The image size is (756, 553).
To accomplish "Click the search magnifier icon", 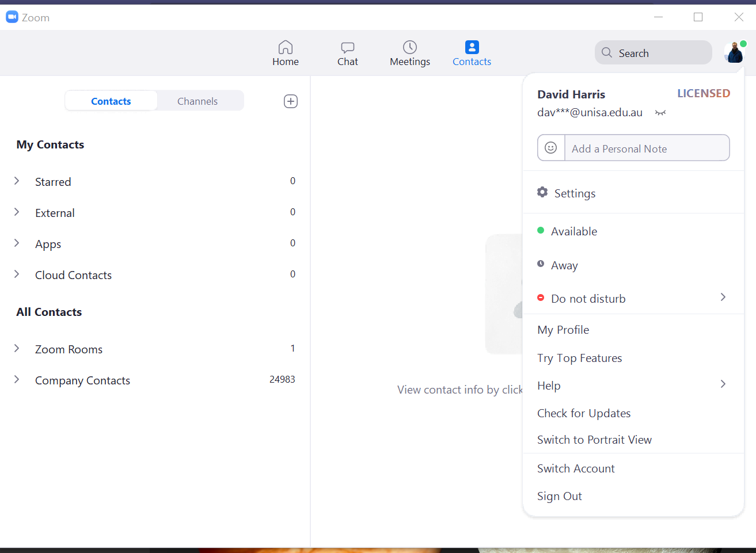I will (607, 53).
